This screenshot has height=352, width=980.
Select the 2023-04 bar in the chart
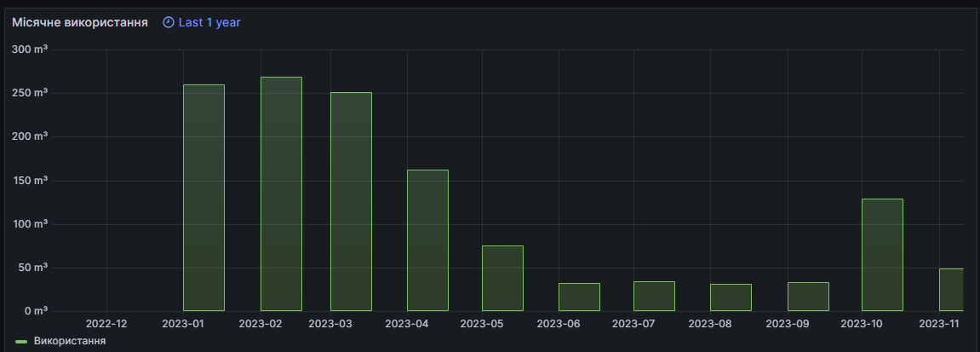click(427, 240)
